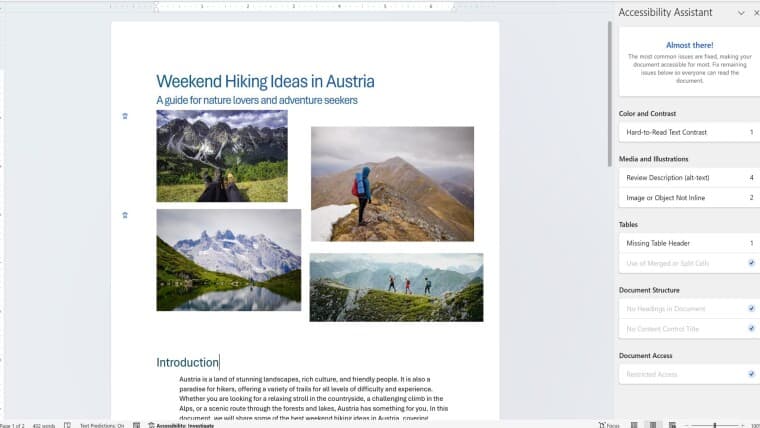Select the hiker in blue jacket photo
This screenshot has height=428, width=760.
click(393, 184)
